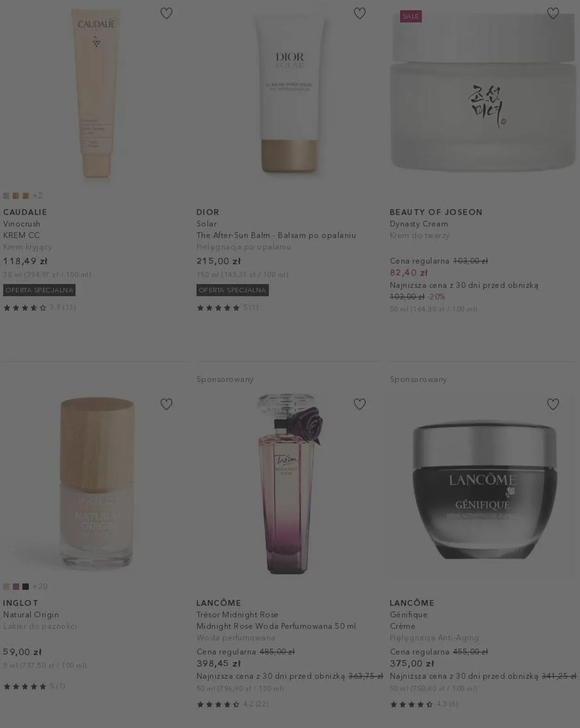Pick the pink Inglot polish swatch
The image size is (580, 728).
click(x=16, y=587)
